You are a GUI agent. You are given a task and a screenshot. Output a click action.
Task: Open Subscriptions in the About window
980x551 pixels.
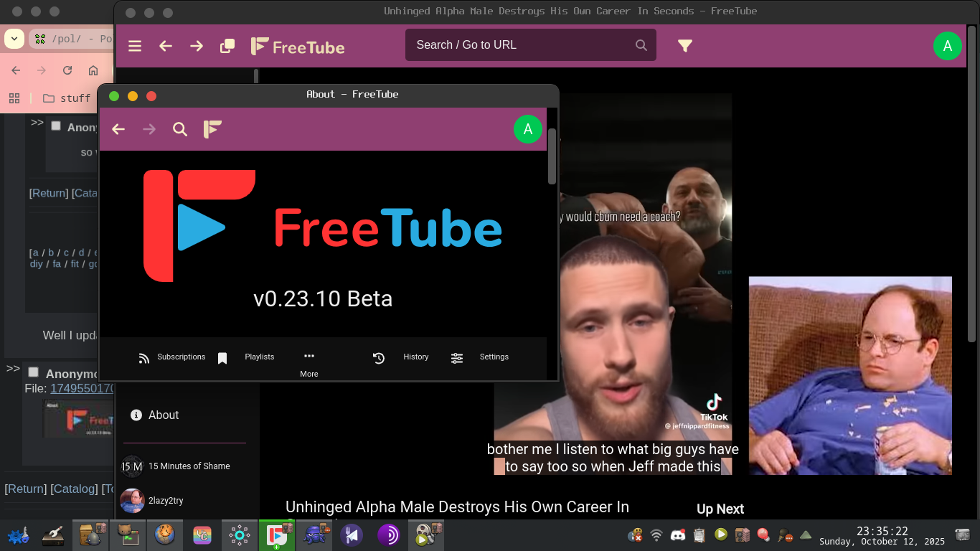coord(171,357)
